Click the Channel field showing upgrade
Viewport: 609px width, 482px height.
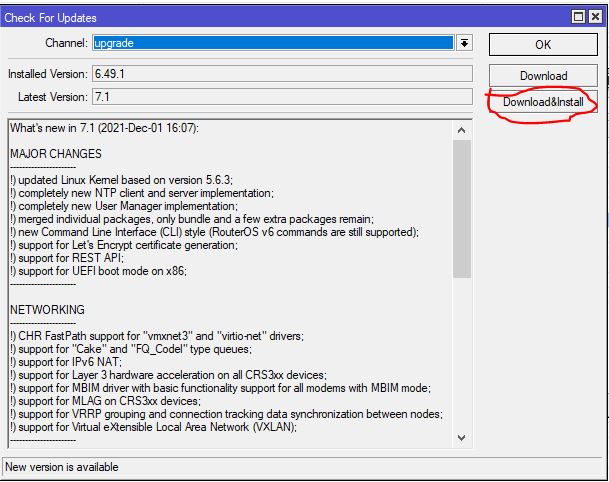tap(272, 44)
